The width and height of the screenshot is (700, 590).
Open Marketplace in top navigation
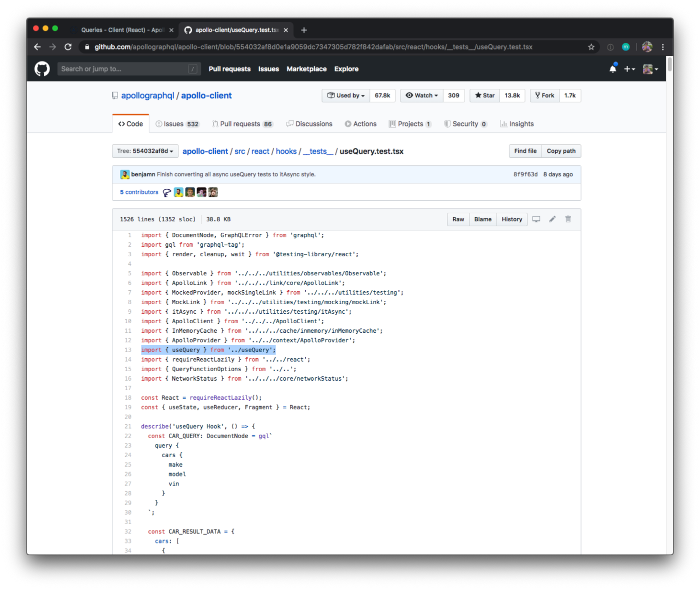point(306,69)
